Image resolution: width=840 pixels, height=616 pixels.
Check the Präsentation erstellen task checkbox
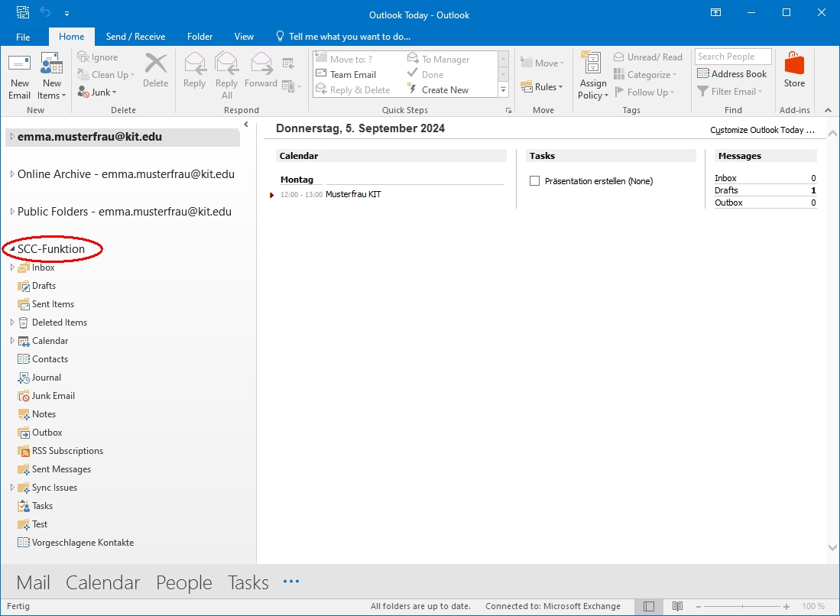tap(534, 181)
